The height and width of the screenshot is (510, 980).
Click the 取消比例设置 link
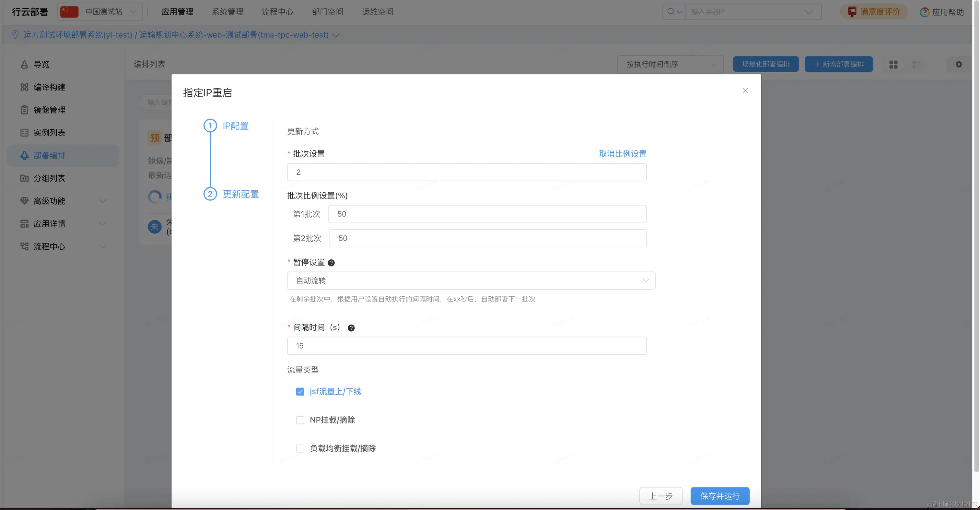pos(623,154)
